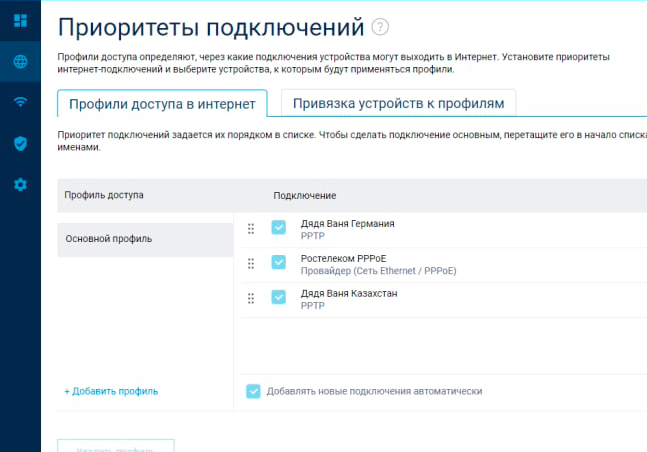Open the security shield section in sidebar
The height and width of the screenshot is (452, 647).
coord(20,143)
